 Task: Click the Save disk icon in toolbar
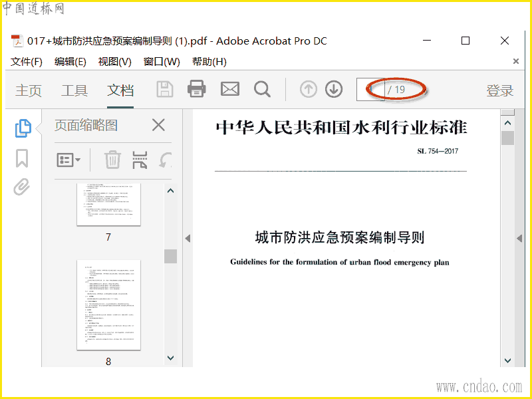coord(165,90)
